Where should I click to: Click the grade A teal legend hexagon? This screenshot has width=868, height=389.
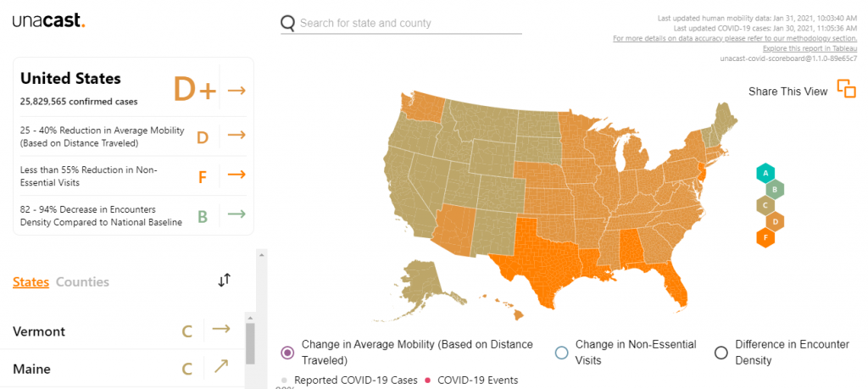(765, 174)
